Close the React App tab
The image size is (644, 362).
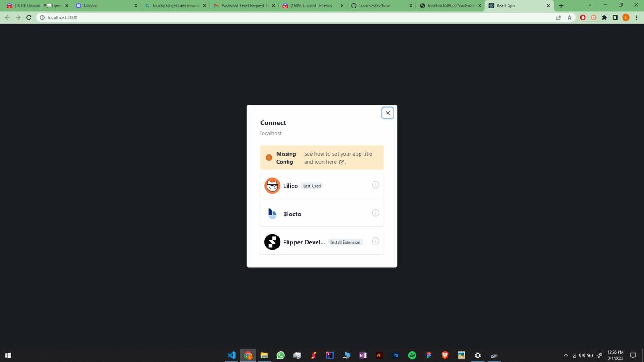pos(548,6)
